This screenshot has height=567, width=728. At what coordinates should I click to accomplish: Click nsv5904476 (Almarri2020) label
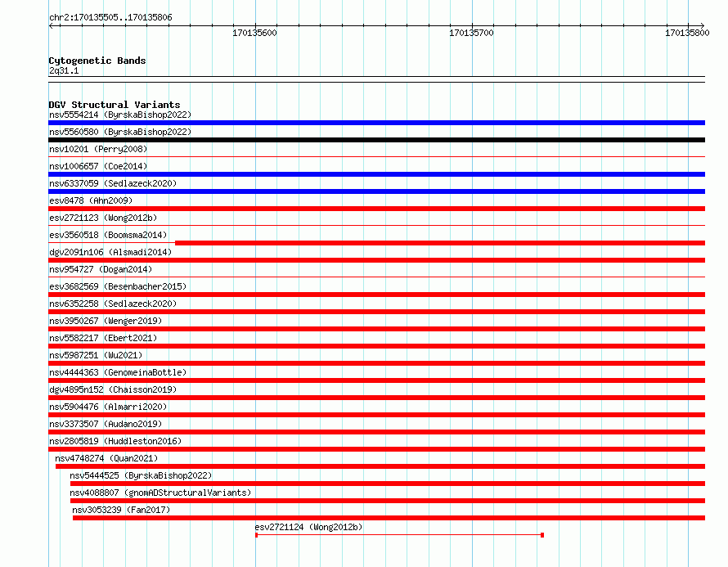tap(108, 407)
